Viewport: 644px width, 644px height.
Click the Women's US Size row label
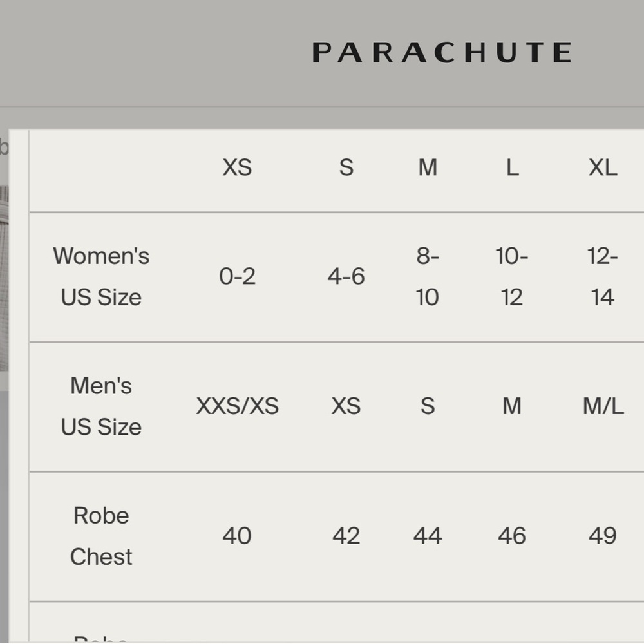[101, 276]
